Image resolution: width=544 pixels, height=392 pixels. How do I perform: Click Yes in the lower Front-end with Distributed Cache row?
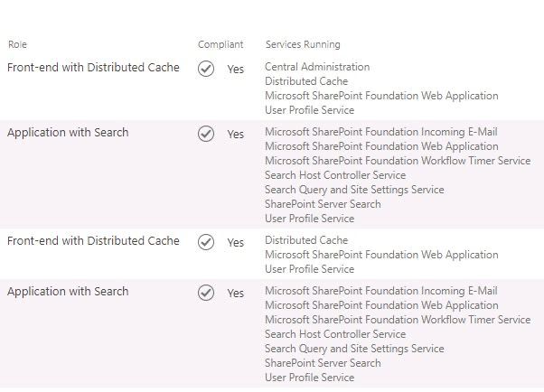[x=236, y=242]
